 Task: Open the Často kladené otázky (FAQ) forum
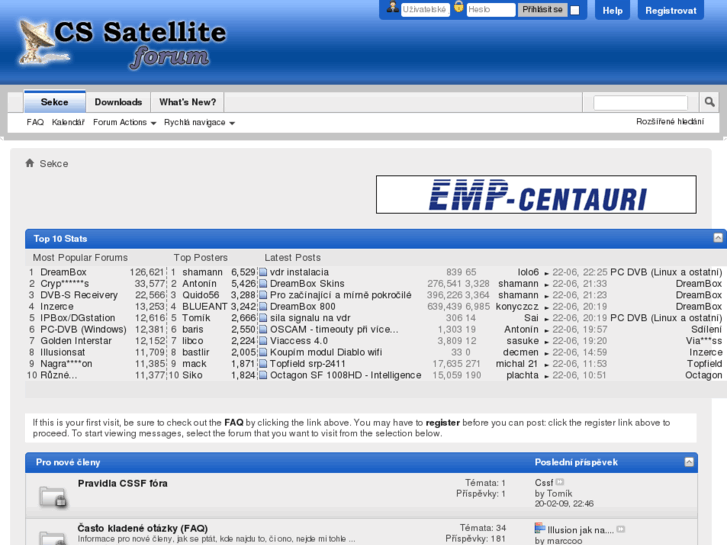tap(142, 528)
